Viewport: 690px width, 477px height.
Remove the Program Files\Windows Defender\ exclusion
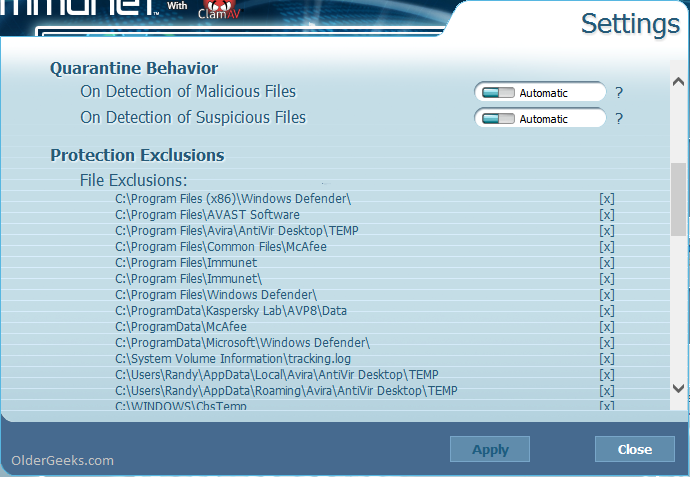[x=606, y=295]
